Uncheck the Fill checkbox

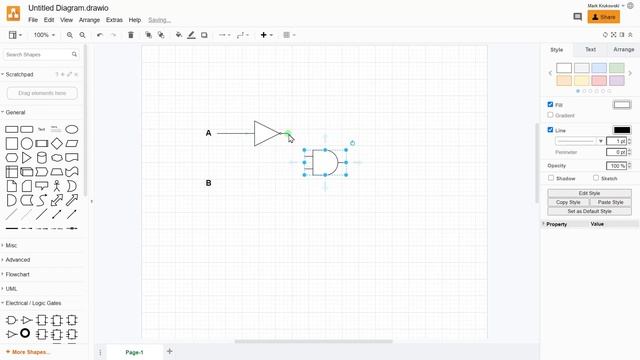tap(550, 104)
